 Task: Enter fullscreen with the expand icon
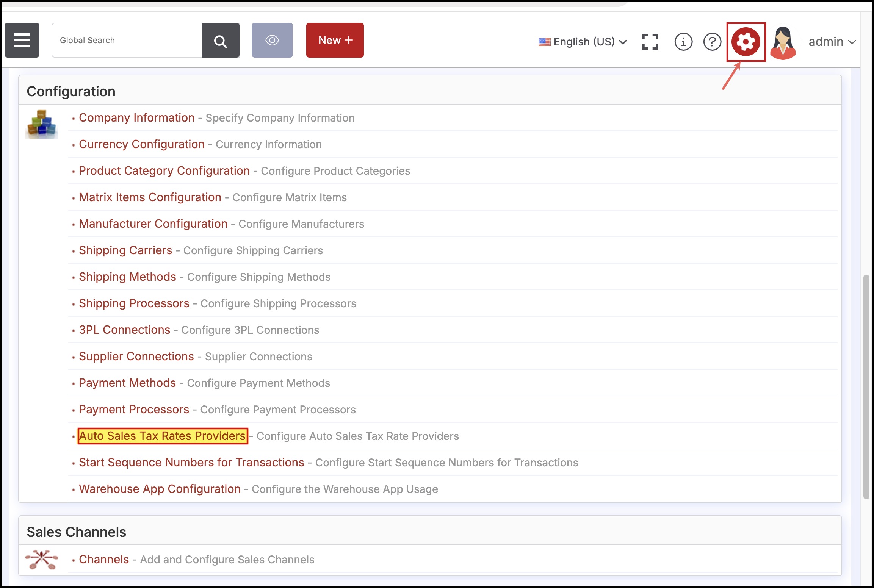click(x=650, y=42)
